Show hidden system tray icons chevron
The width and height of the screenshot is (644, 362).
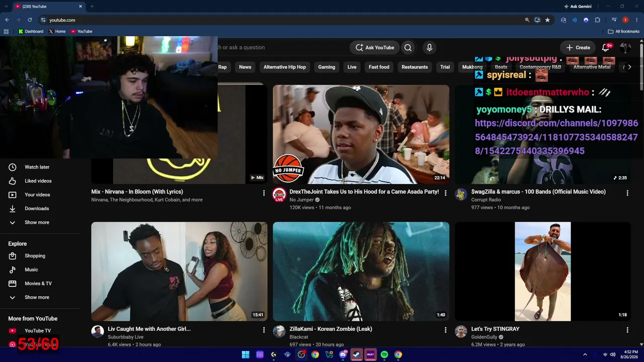[585, 354]
